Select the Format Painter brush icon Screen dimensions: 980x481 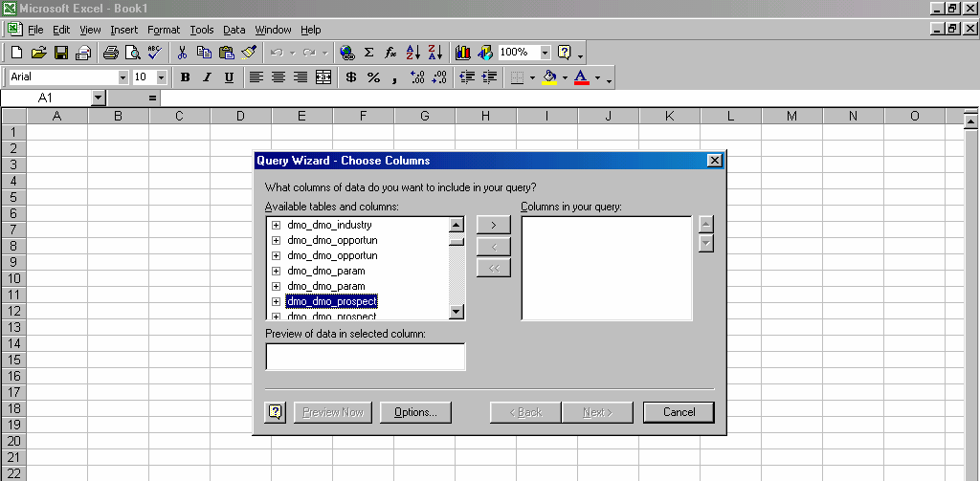click(x=249, y=54)
